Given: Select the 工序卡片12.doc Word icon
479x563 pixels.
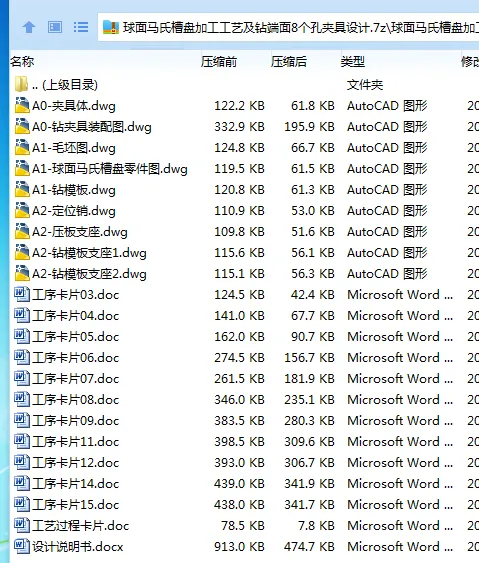Looking at the screenshot, I should point(22,462).
